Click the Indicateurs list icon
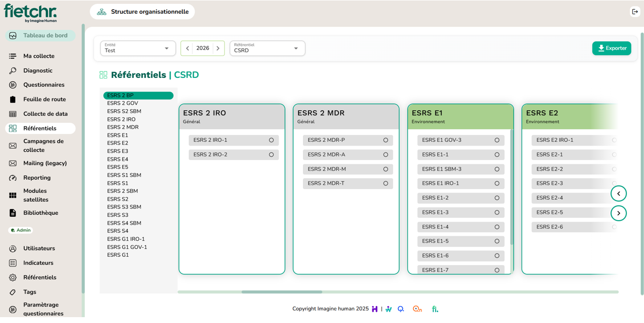The height and width of the screenshot is (323, 644). [x=13, y=263]
